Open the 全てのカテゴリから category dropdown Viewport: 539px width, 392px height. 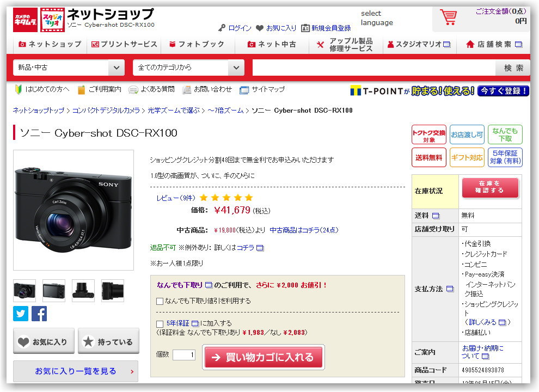click(188, 68)
